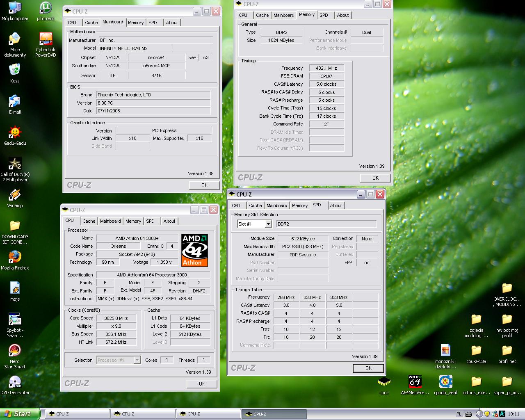Open the Kosz recycle bin icon
The width and height of the screenshot is (525, 420).
[x=15, y=73]
